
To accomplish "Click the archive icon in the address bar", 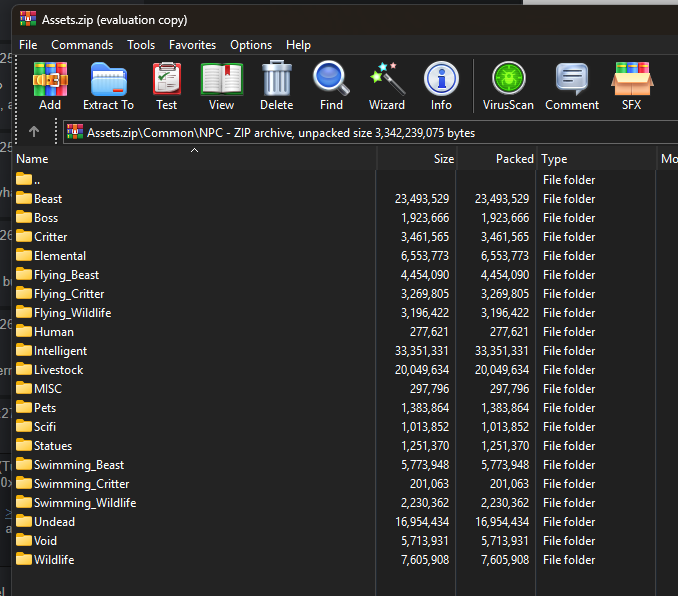I will (75, 132).
